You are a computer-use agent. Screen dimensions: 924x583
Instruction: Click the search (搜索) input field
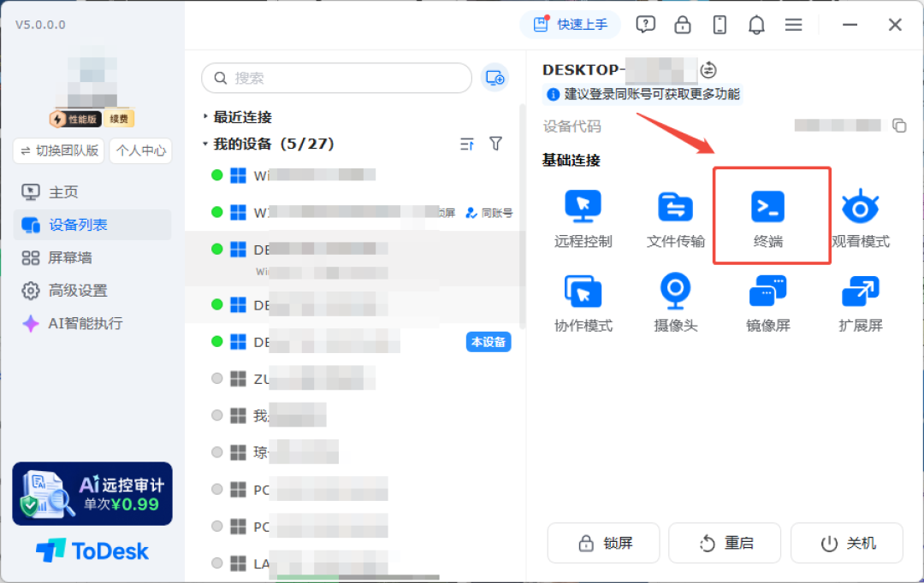coord(336,78)
